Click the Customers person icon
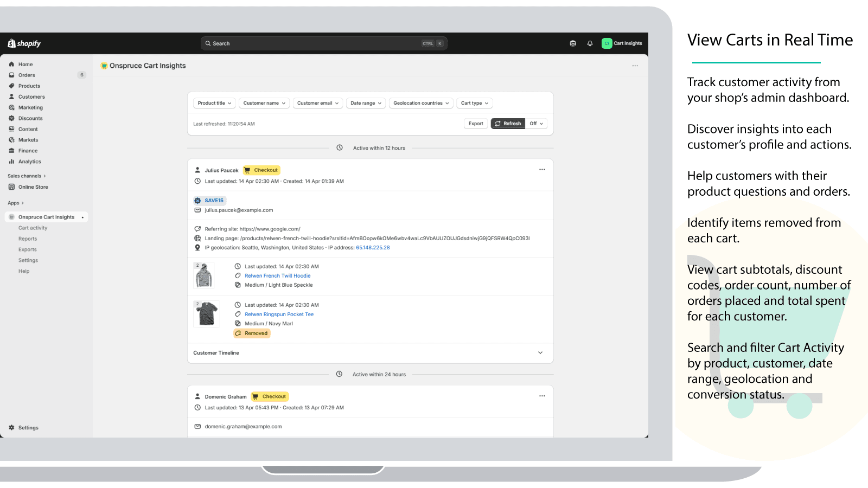Image resolution: width=868 pixels, height=488 pixels. [11, 97]
